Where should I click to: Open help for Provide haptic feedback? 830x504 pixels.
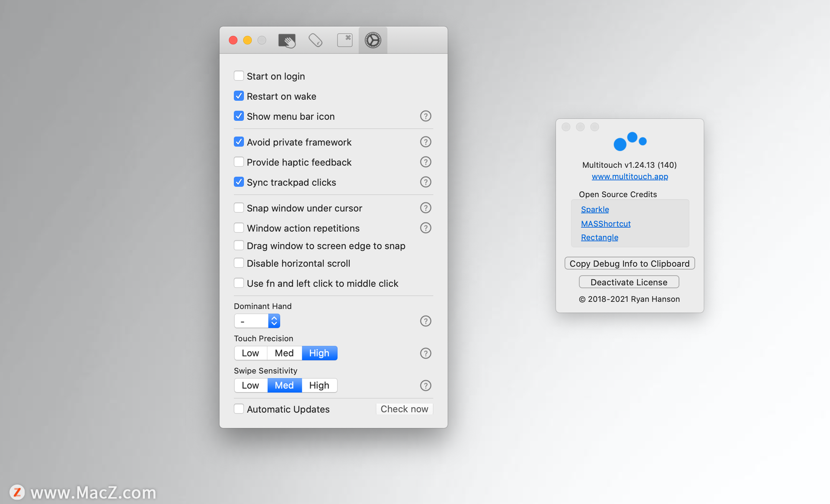click(426, 162)
